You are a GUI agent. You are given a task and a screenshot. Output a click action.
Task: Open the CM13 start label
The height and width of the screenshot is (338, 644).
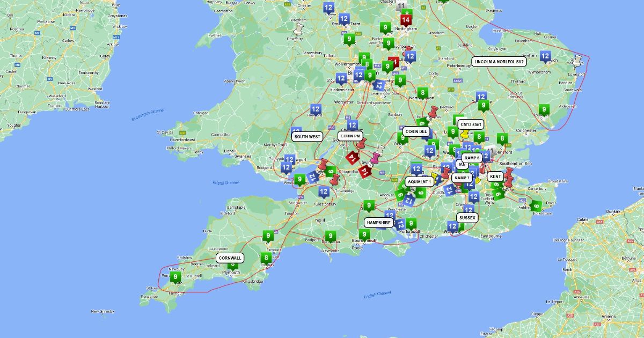coord(471,124)
